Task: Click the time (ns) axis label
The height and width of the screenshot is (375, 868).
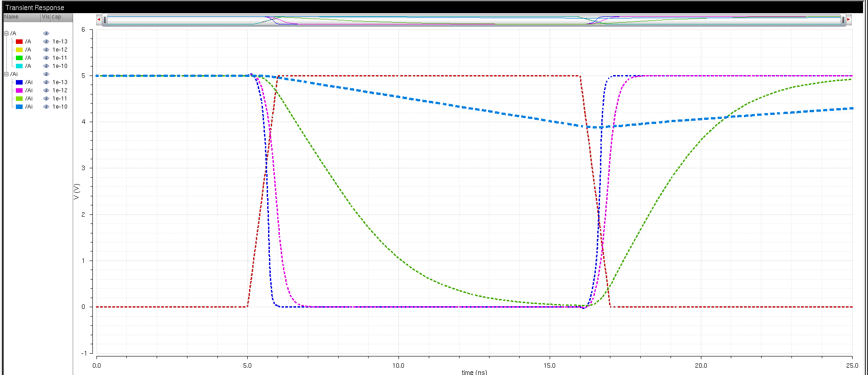Action: coord(474,372)
